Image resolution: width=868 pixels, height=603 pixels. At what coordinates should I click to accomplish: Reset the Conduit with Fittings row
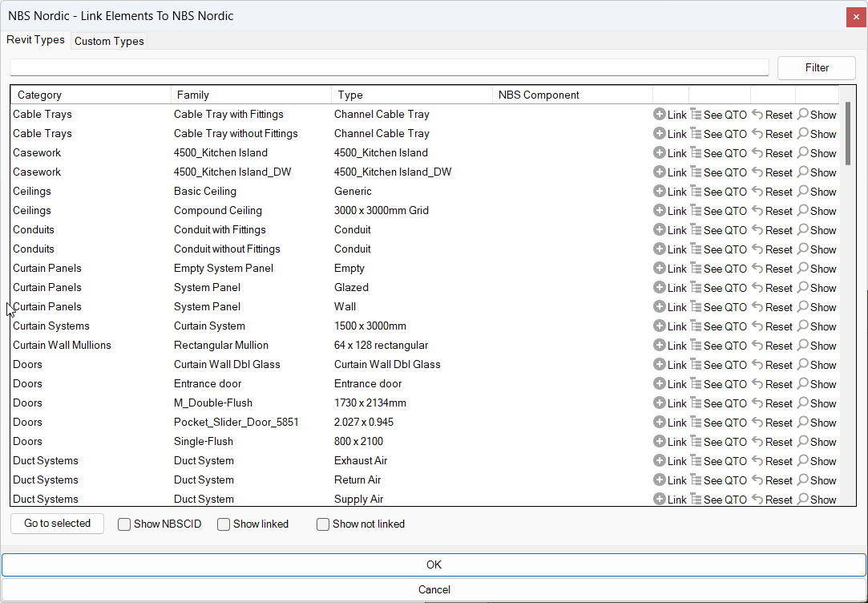[773, 230]
